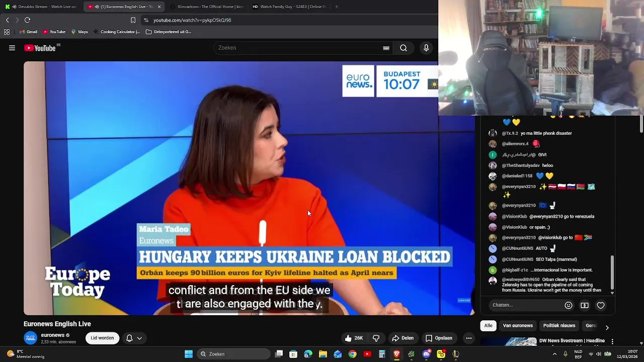The width and height of the screenshot is (644, 362).
Task: Close the Euronews English Live tab
Action: click(x=159, y=7)
